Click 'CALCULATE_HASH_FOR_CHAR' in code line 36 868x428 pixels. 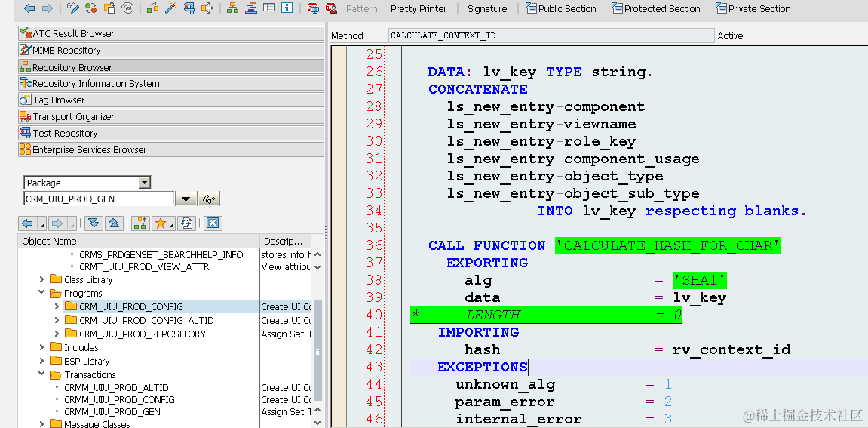click(668, 245)
